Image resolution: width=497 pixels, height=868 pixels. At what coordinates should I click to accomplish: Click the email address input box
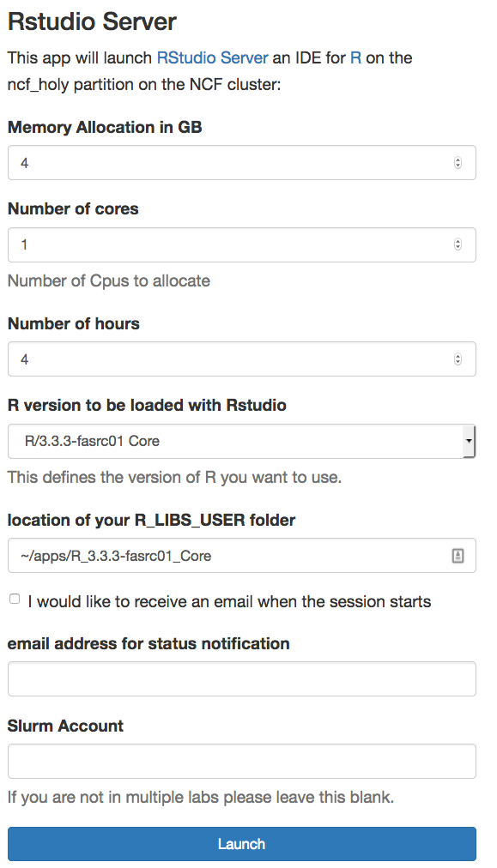pos(241,678)
